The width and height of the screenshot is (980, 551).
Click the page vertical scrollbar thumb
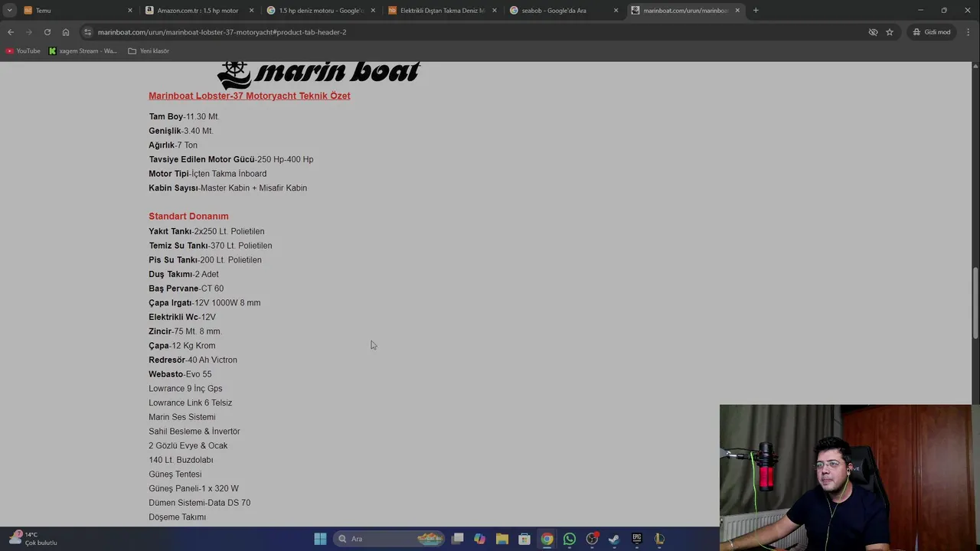[x=975, y=303]
